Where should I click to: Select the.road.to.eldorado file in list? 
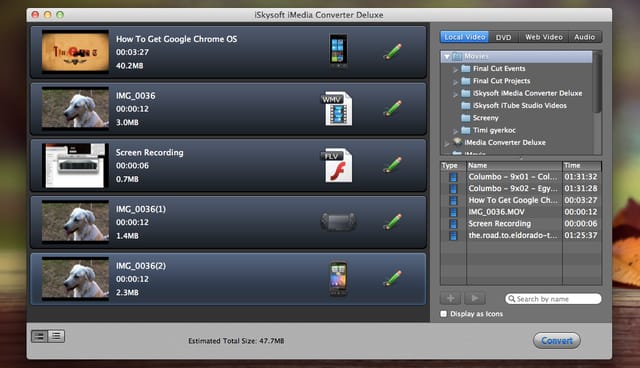click(521, 235)
